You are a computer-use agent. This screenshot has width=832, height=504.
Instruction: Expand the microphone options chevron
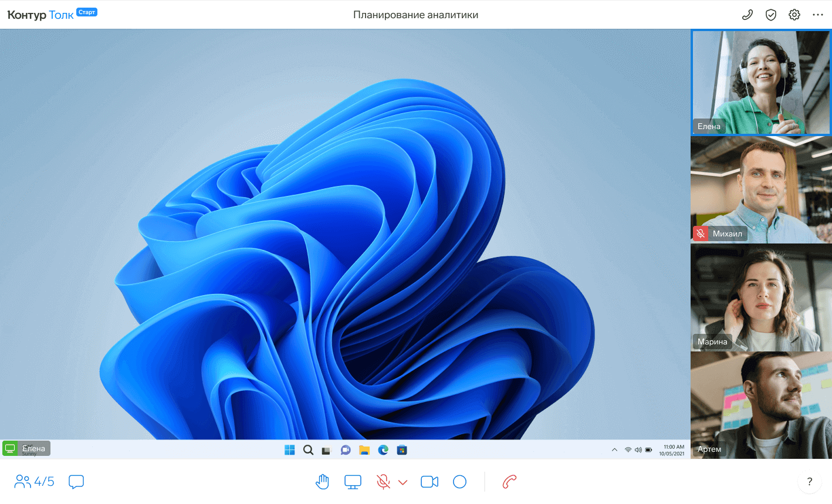click(x=403, y=482)
